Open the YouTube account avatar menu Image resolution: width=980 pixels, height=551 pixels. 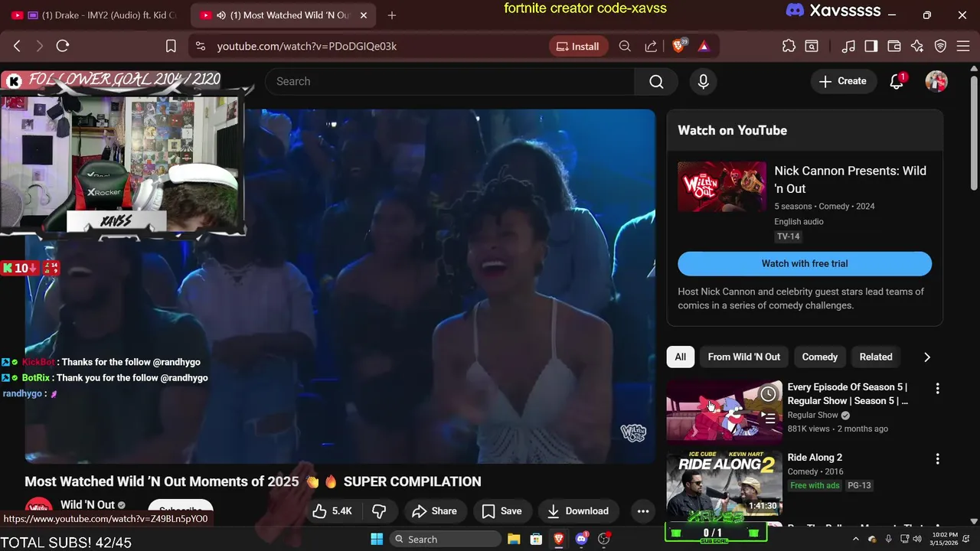[936, 81]
